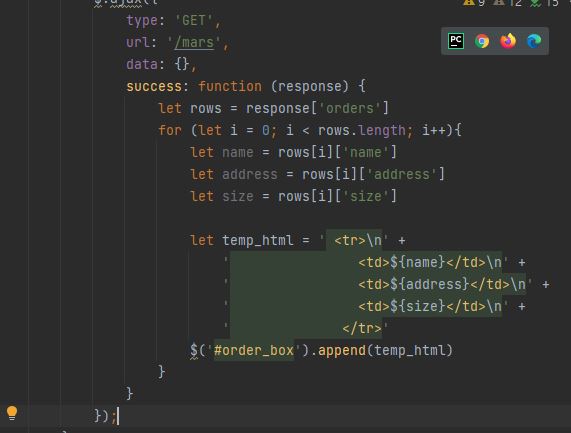Viewport: 571px width, 433px height.
Task: Click the 'type' property key
Action: pyautogui.click(x=142, y=21)
